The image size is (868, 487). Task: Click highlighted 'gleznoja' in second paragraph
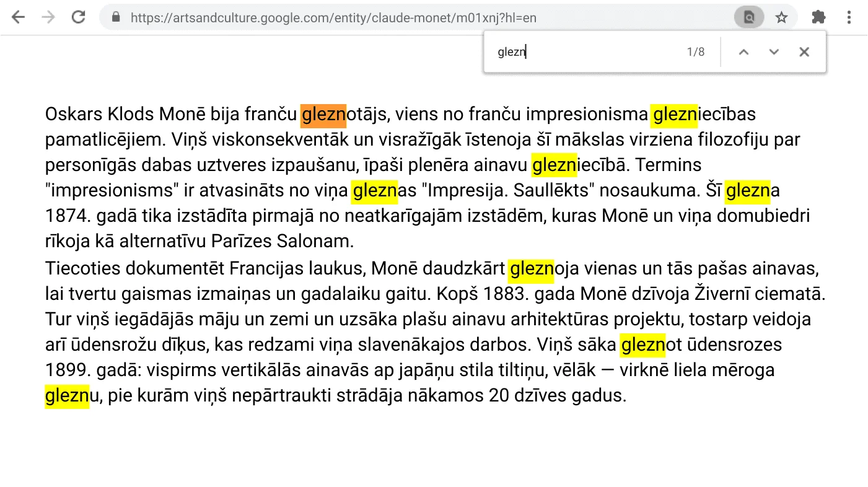point(531,269)
